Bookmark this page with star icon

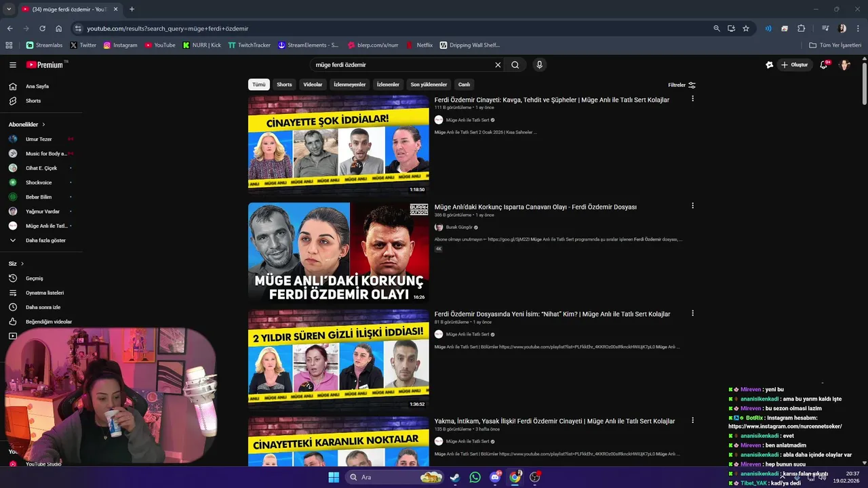click(746, 28)
